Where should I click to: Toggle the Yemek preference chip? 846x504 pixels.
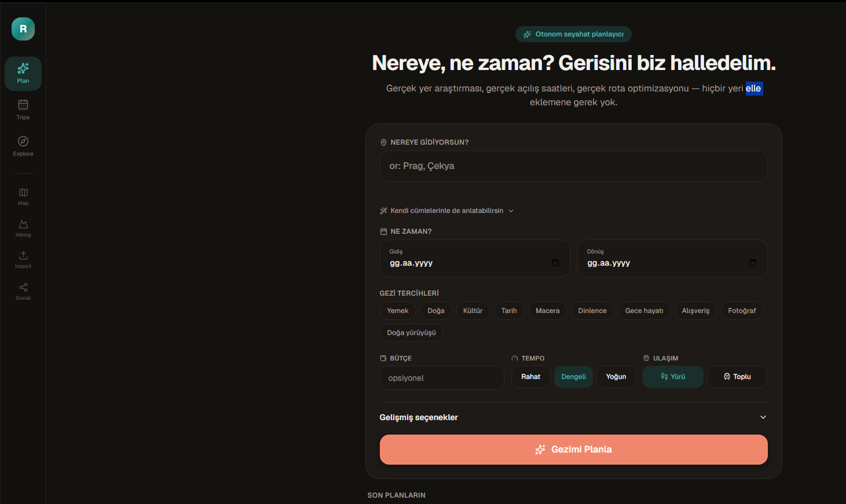(x=398, y=311)
